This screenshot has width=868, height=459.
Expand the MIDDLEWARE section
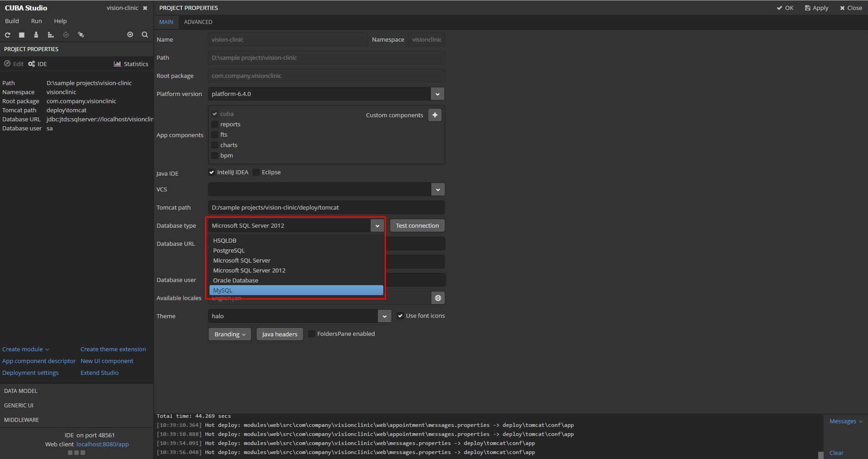click(77, 420)
